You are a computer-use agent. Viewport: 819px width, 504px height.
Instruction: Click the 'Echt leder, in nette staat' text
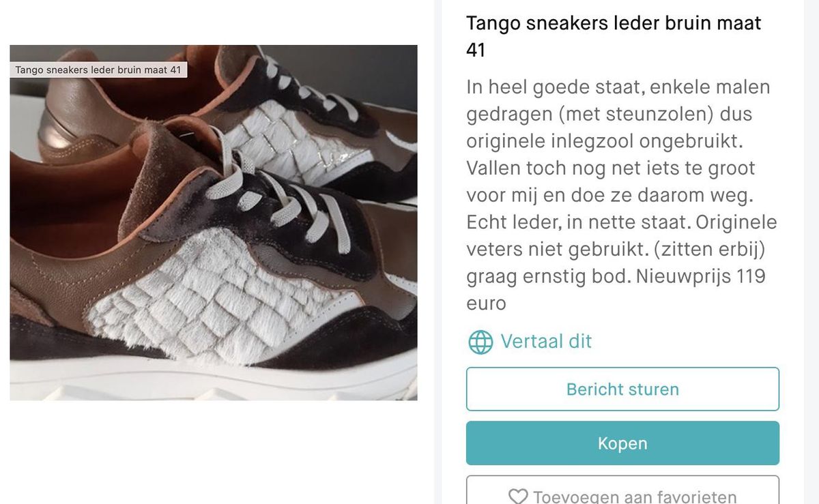point(568,223)
